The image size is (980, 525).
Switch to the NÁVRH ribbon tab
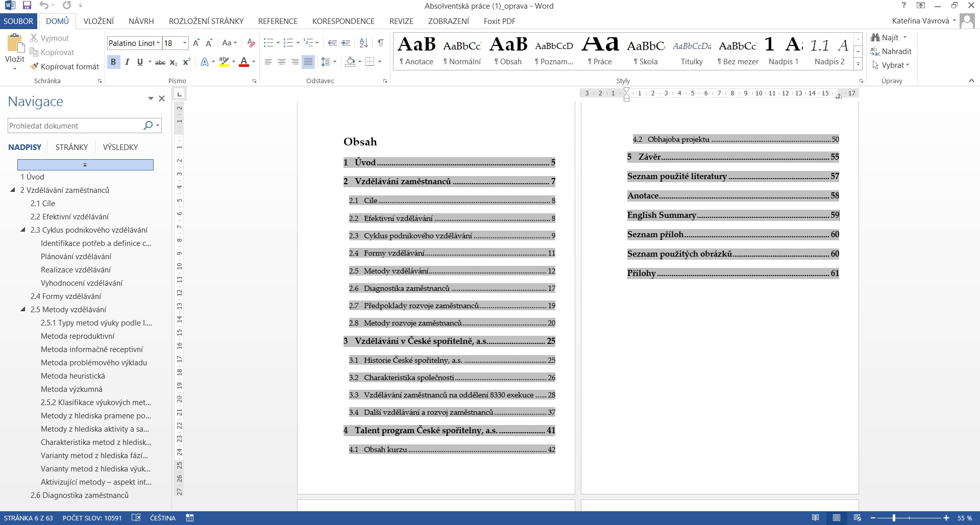(141, 21)
